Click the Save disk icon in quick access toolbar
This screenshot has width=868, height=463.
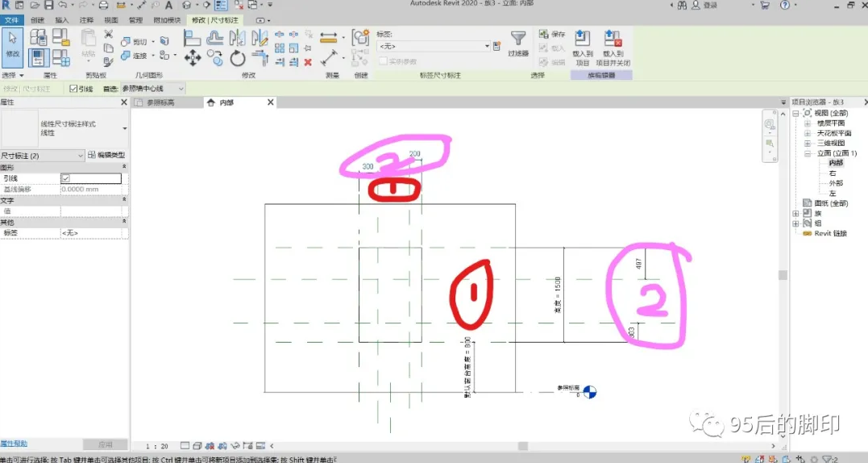[48, 5]
